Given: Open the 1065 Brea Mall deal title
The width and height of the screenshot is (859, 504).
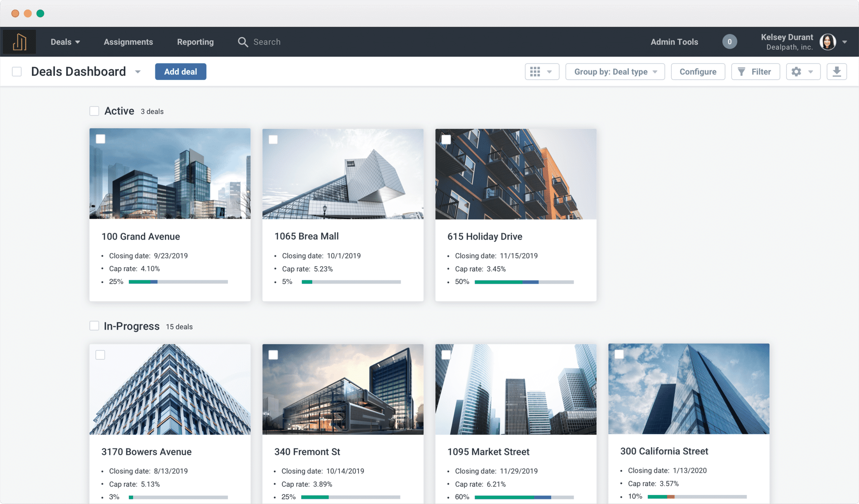Looking at the screenshot, I should pos(306,236).
